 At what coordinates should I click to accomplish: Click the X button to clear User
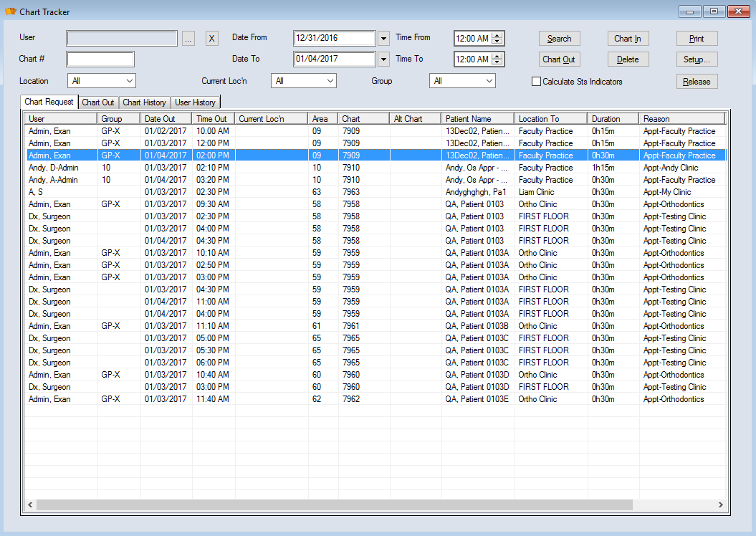point(211,39)
